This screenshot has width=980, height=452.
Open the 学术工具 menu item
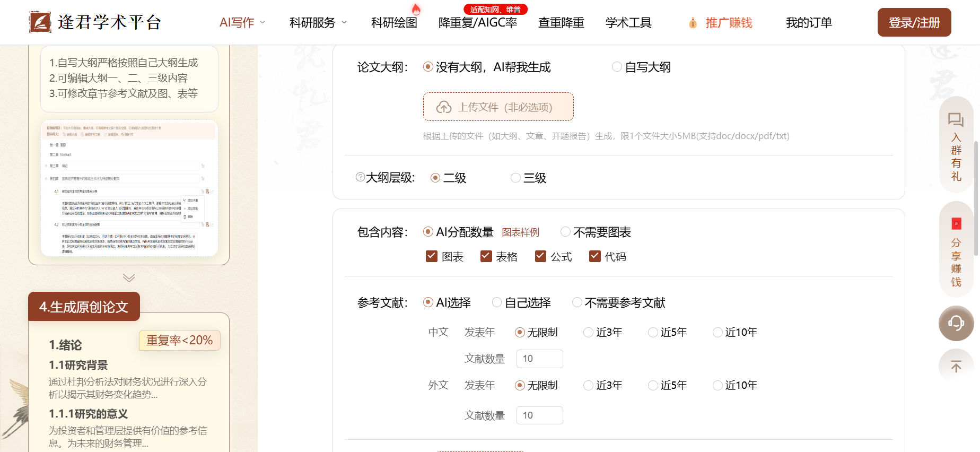click(628, 23)
